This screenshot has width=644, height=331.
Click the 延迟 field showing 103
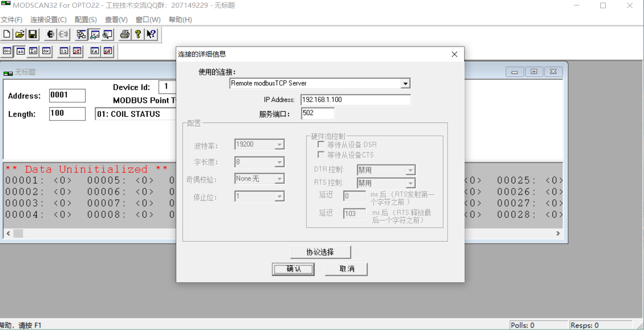tap(354, 213)
